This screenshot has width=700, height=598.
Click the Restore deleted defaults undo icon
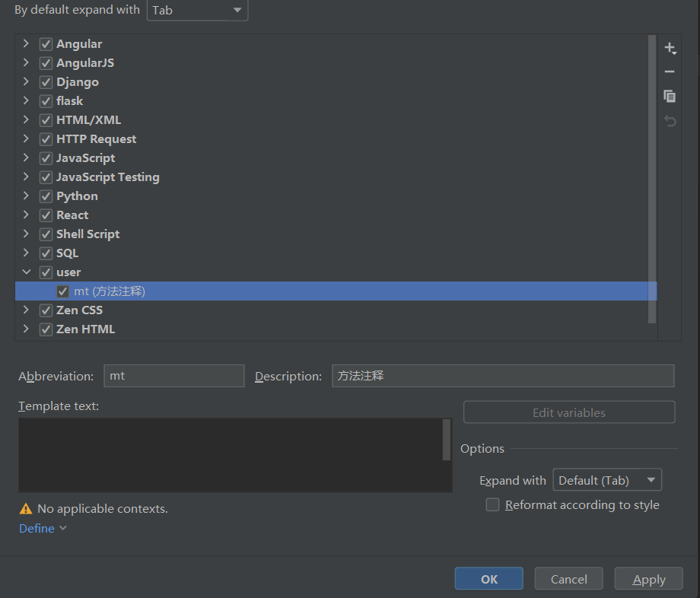670,121
